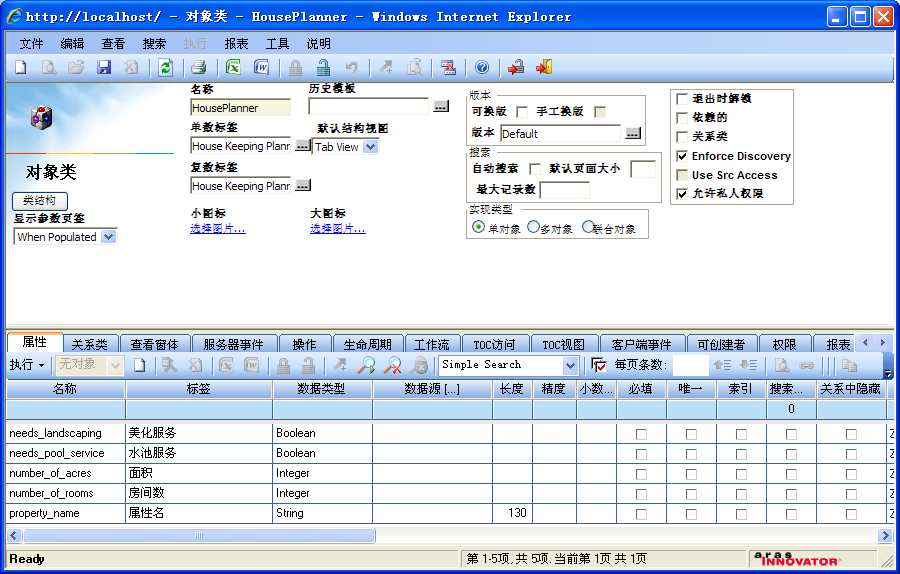The height and width of the screenshot is (574, 900).
Task: Click the Word export icon in grid toolbar
Action: [x=251, y=365]
